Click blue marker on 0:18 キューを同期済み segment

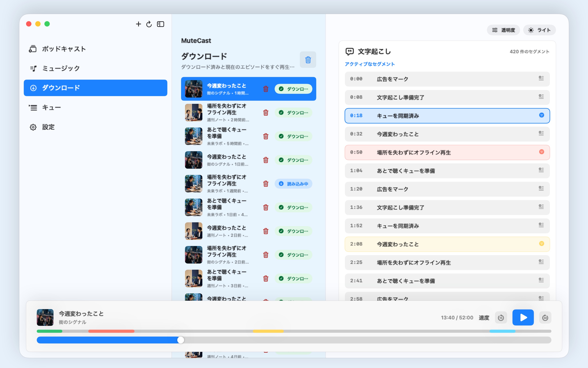541,115
